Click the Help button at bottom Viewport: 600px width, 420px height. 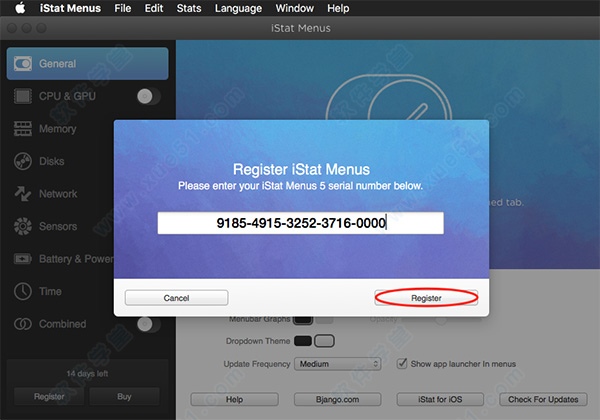(x=234, y=399)
